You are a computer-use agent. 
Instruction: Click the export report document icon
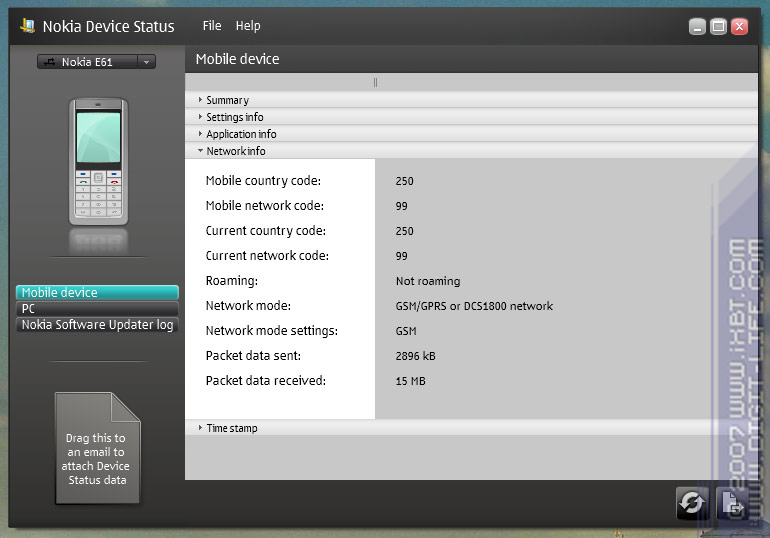732,503
